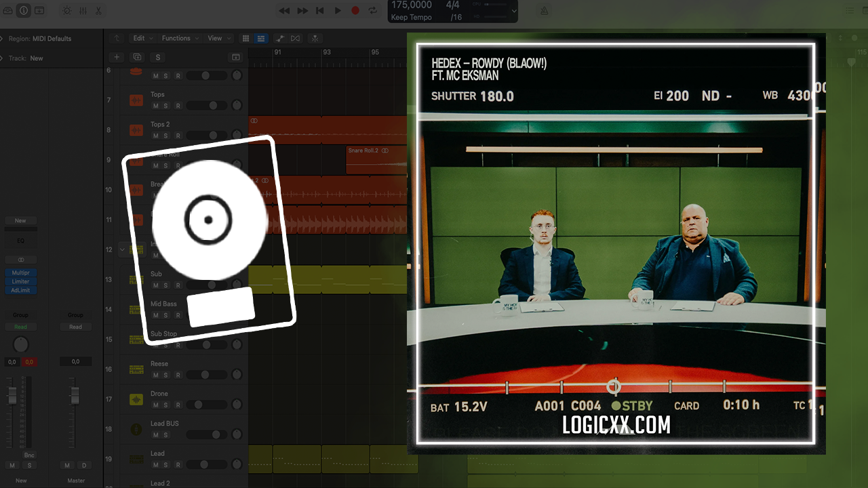868x488 pixels.
Task: Toggle Show Flex icon
Action: tap(295, 39)
